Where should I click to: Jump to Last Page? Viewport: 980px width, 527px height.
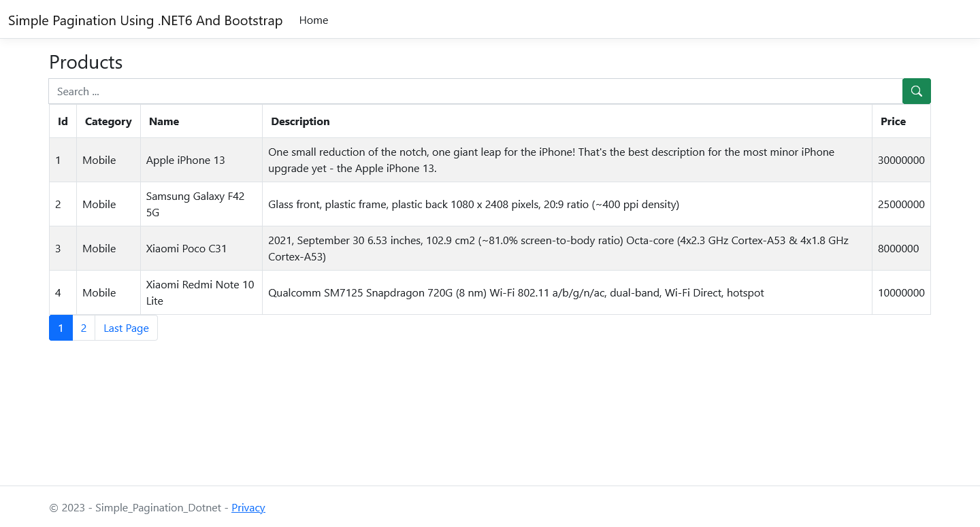[126, 328]
